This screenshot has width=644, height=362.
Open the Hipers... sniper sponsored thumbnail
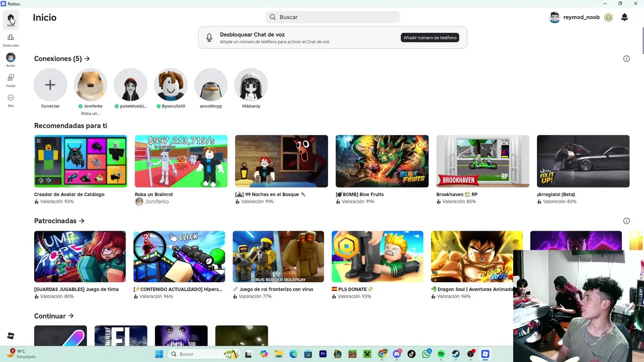click(x=179, y=256)
